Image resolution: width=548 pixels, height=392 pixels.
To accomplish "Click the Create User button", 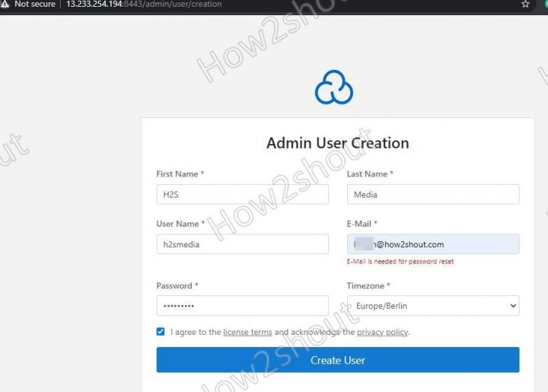I will (338, 360).
